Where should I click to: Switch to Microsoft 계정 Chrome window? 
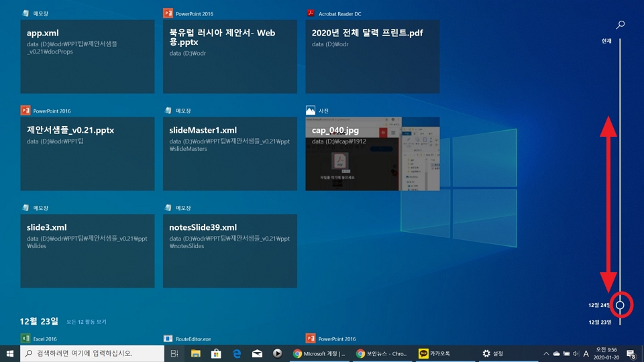[319, 353]
